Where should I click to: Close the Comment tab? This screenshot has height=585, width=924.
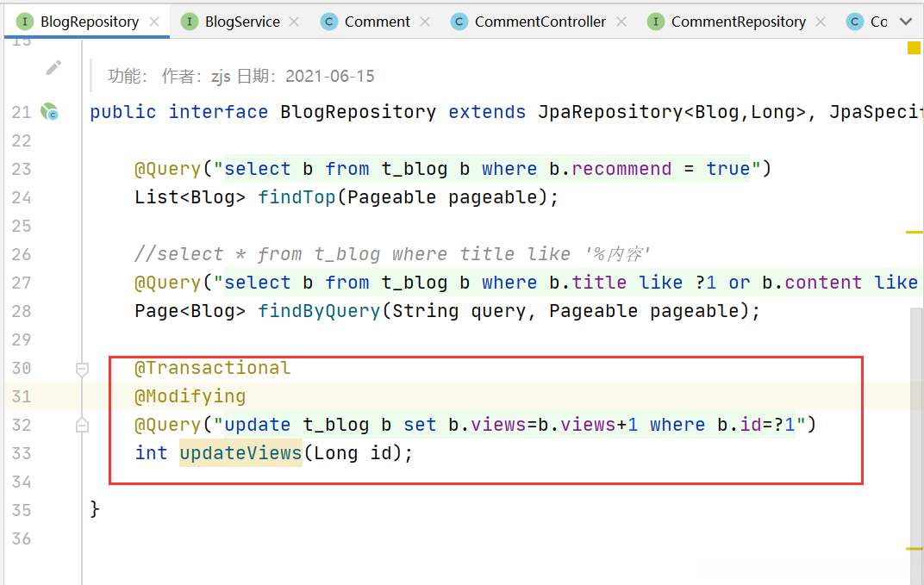click(x=425, y=22)
